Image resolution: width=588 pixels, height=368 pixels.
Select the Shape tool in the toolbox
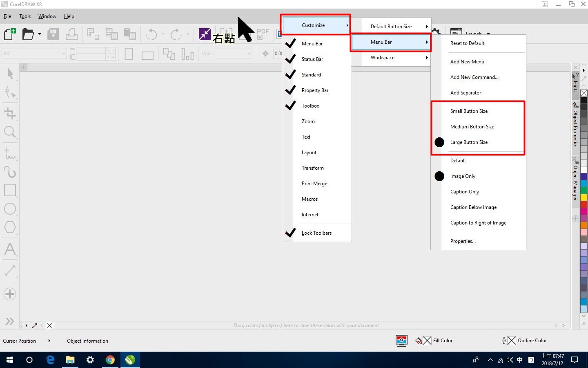point(10,92)
